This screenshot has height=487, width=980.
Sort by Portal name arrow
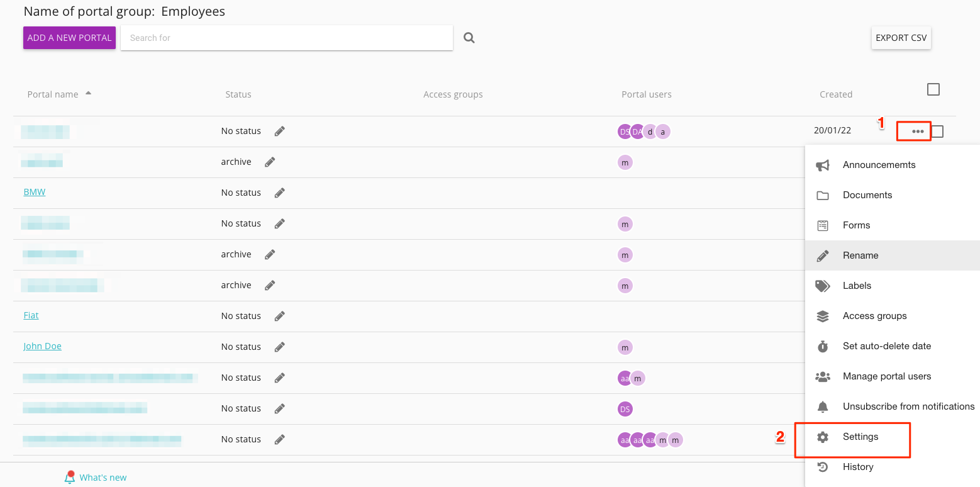coord(88,93)
